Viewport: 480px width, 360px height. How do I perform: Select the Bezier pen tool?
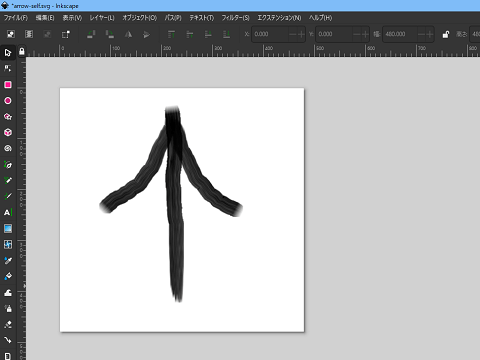coord(8,165)
